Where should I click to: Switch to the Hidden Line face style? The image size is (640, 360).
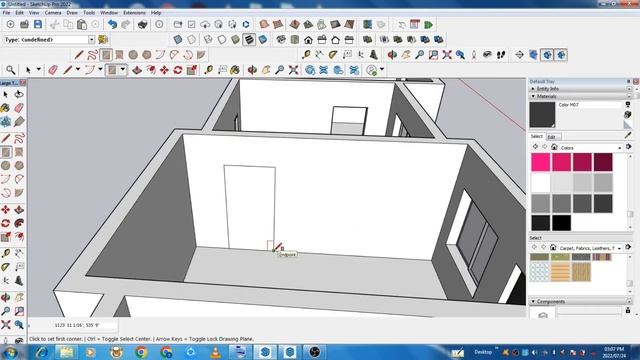pos(222,40)
